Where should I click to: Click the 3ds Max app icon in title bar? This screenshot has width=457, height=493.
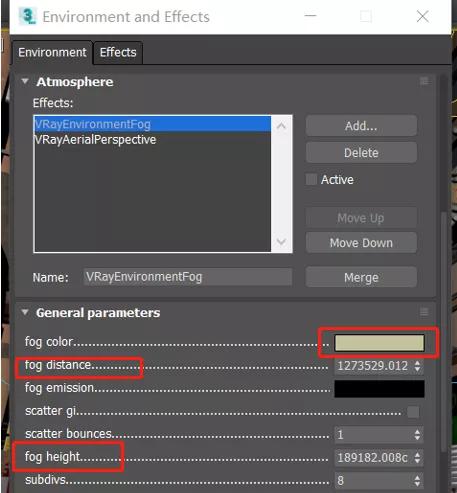27,16
